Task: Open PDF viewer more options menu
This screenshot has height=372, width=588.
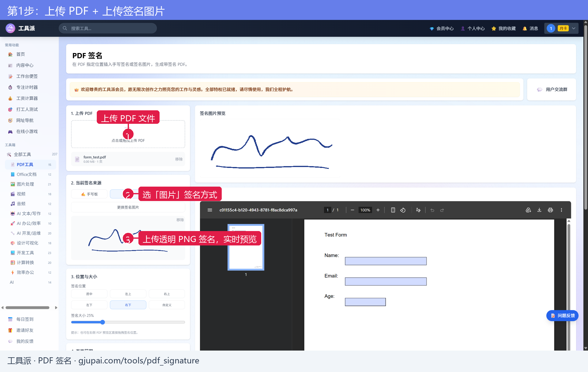Action: (x=561, y=210)
